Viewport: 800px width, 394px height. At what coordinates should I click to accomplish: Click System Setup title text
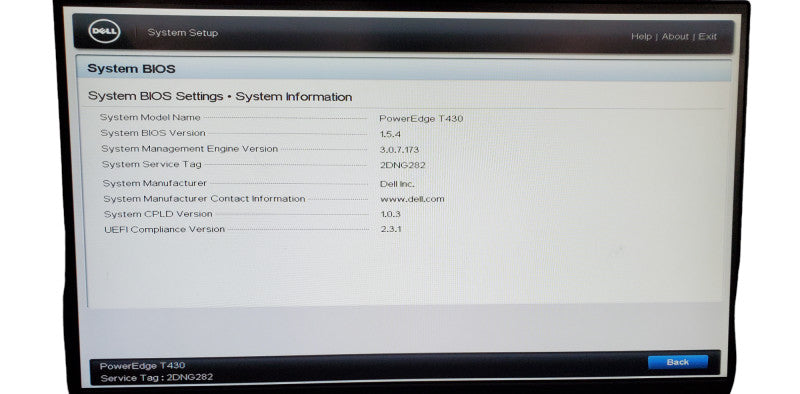click(x=183, y=33)
